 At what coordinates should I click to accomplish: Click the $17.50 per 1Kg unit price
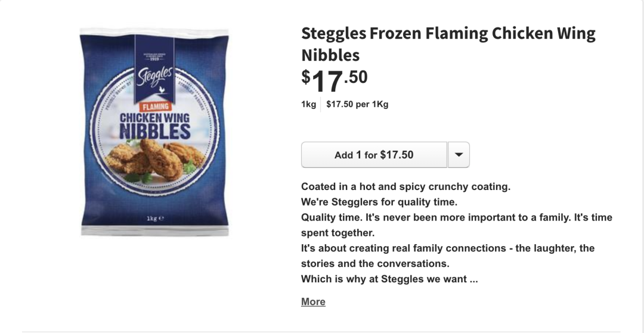pyautogui.click(x=357, y=104)
